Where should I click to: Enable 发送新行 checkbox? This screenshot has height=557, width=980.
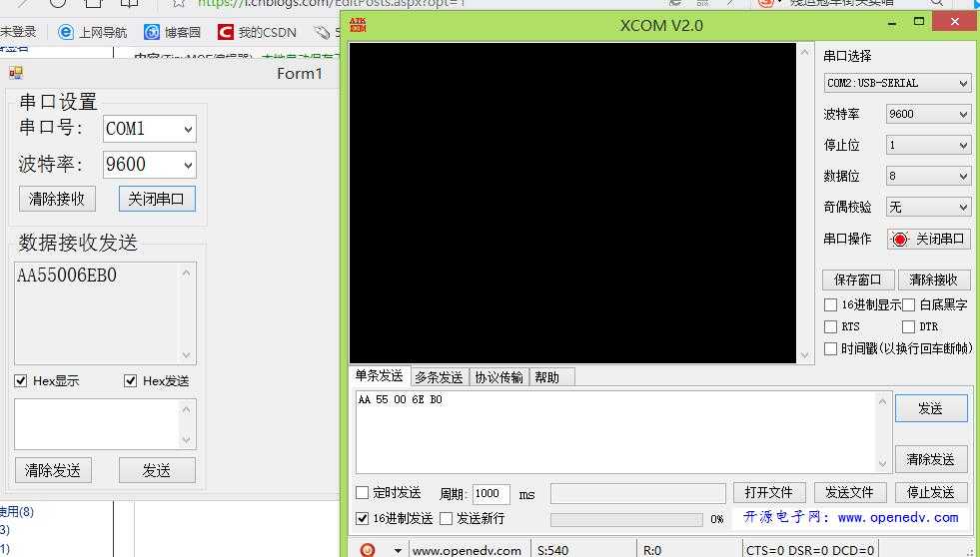[446, 518]
